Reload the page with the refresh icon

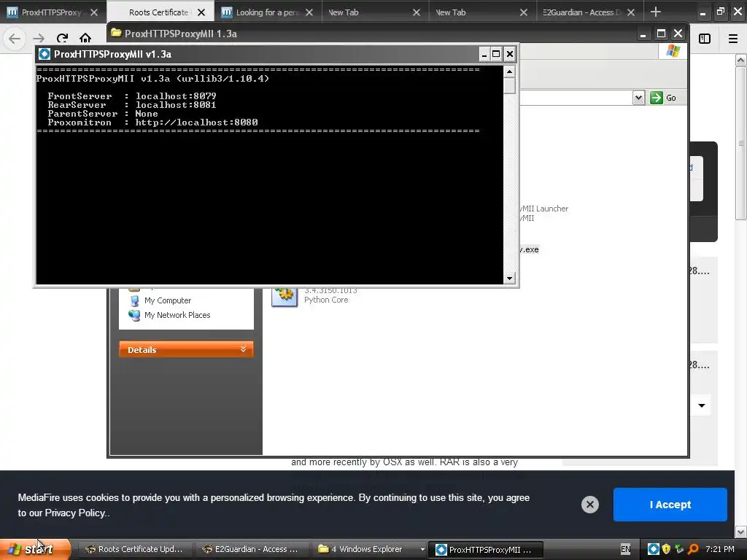pyautogui.click(x=62, y=39)
